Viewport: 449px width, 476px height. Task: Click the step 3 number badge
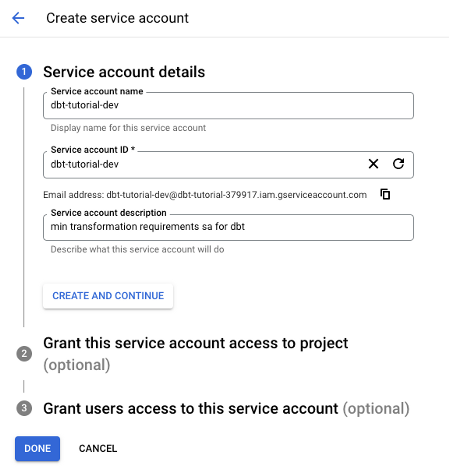coord(24,408)
